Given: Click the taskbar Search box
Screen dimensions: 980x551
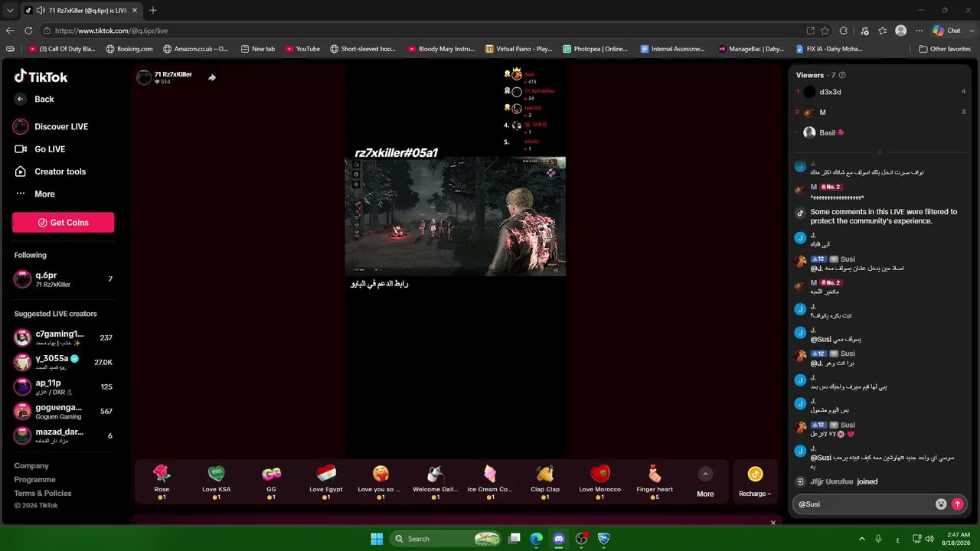Looking at the screenshot, I should point(446,539).
